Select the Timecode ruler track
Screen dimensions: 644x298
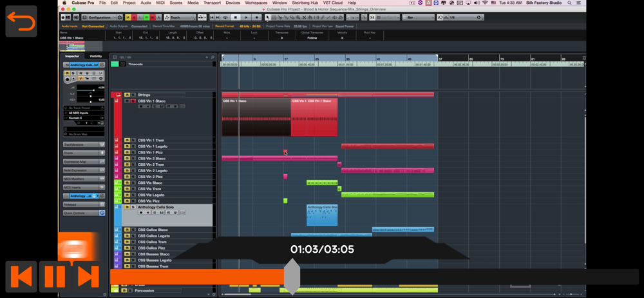[x=135, y=65]
